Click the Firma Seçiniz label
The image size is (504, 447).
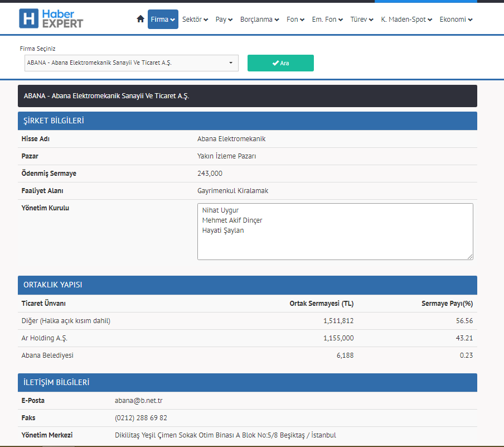point(37,49)
